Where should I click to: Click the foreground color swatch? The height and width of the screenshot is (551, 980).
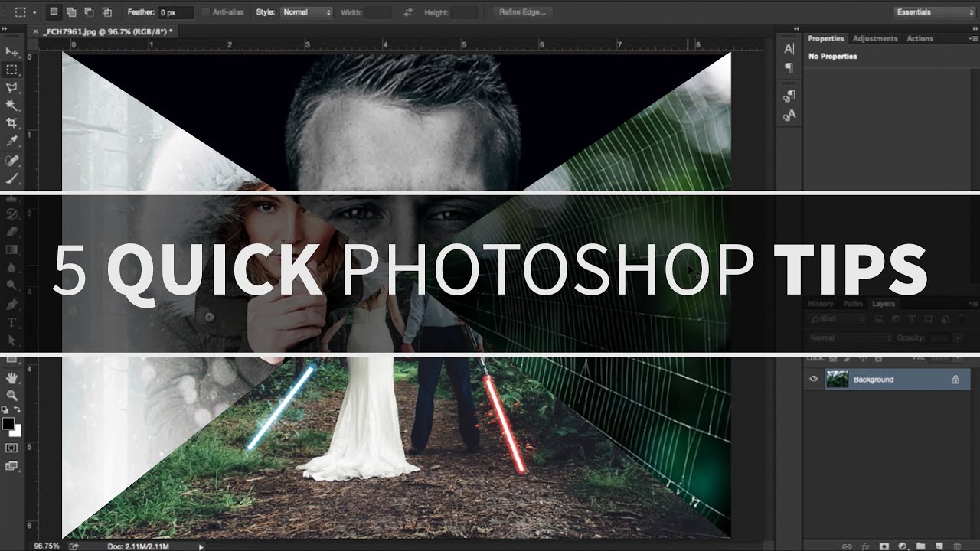pos(8,423)
